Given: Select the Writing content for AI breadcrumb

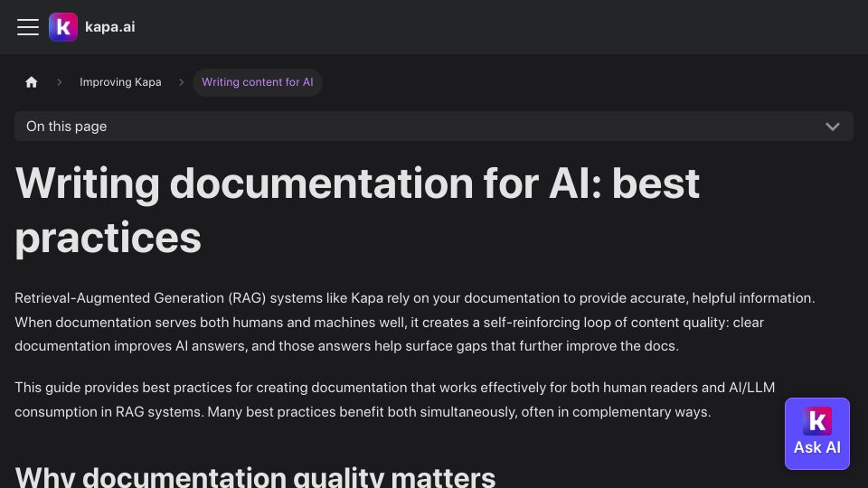Looking at the screenshot, I should (x=258, y=82).
